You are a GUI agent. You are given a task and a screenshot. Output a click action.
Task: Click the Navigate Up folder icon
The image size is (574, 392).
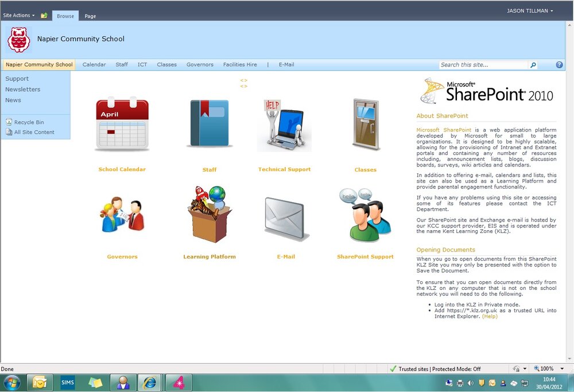(44, 15)
